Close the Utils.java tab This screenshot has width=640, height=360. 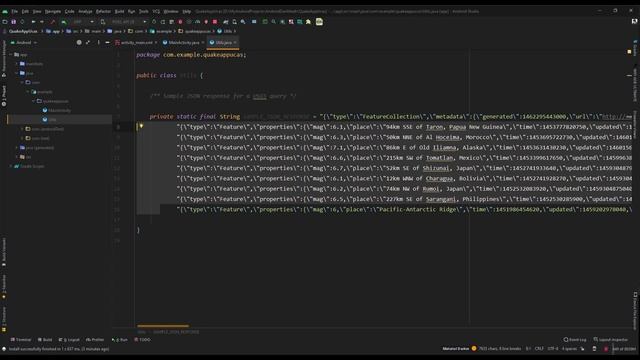235,42
